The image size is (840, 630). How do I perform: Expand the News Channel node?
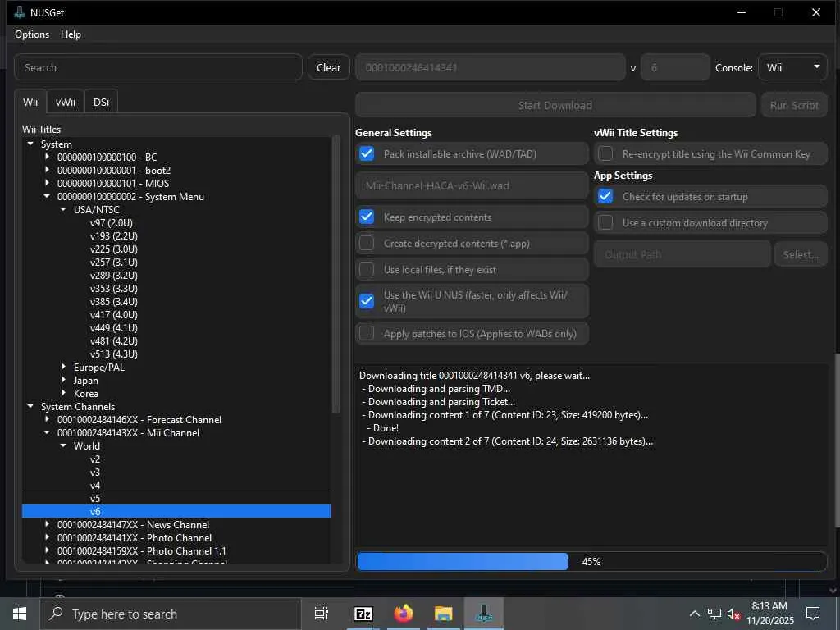[x=47, y=524]
